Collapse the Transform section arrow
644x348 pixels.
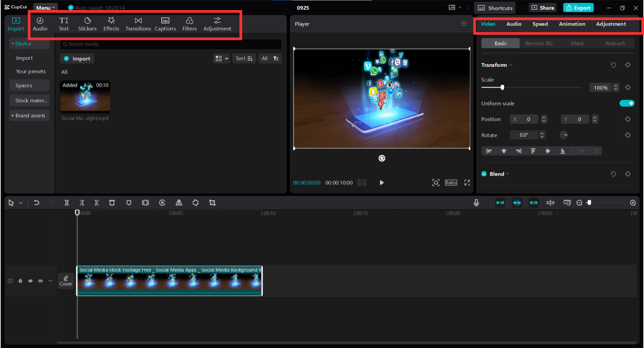click(x=511, y=65)
